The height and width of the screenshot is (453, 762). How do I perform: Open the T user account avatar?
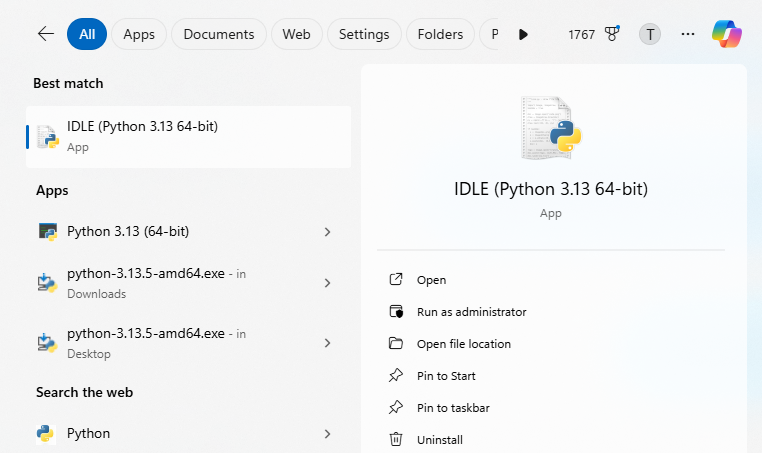(x=650, y=34)
